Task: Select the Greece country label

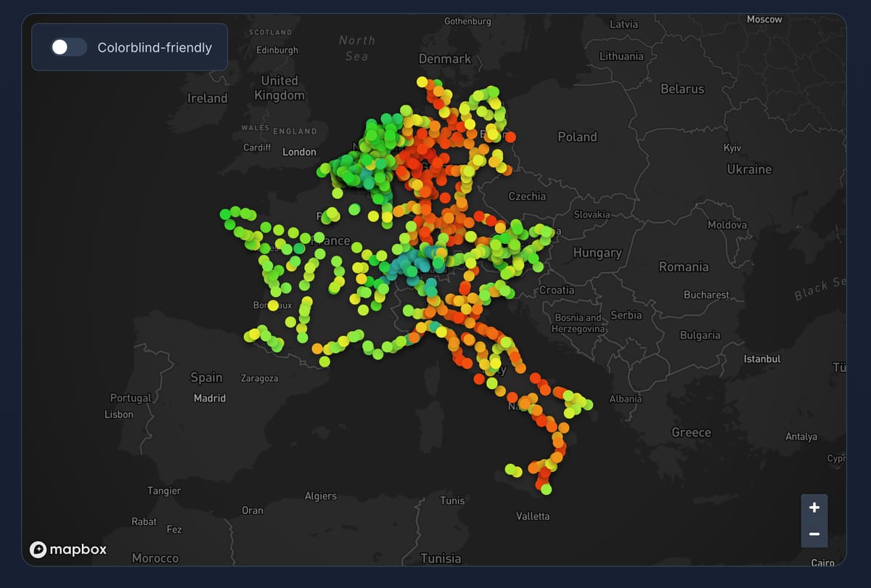Action: [x=691, y=432]
